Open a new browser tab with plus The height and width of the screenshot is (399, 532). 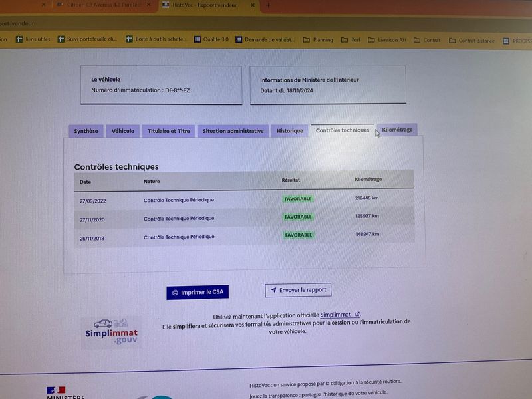click(268, 5)
